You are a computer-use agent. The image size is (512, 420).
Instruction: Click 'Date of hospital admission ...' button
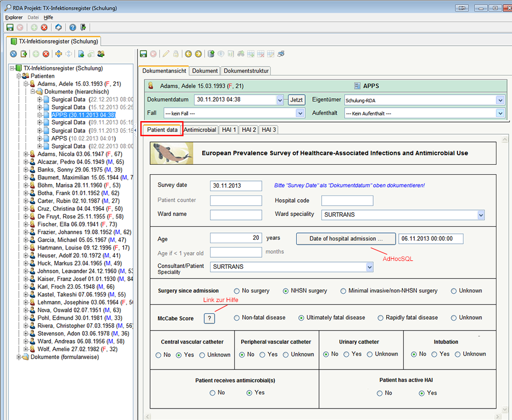pyautogui.click(x=346, y=239)
